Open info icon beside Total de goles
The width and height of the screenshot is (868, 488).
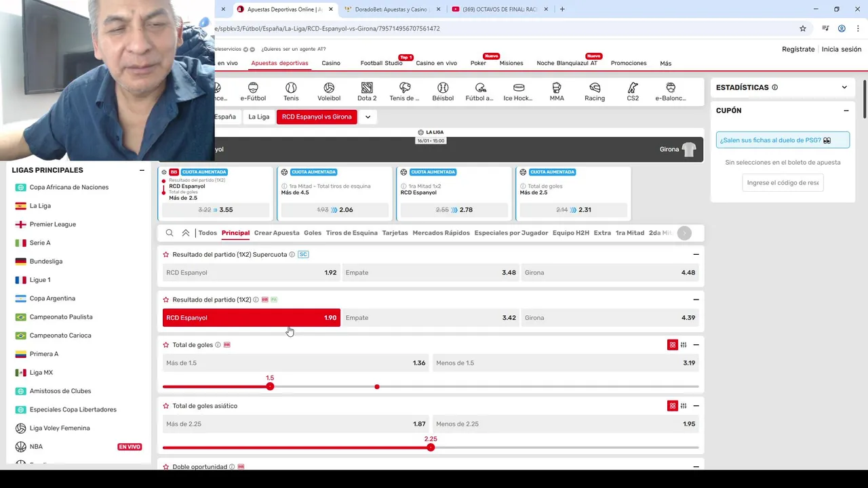click(218, 345)
